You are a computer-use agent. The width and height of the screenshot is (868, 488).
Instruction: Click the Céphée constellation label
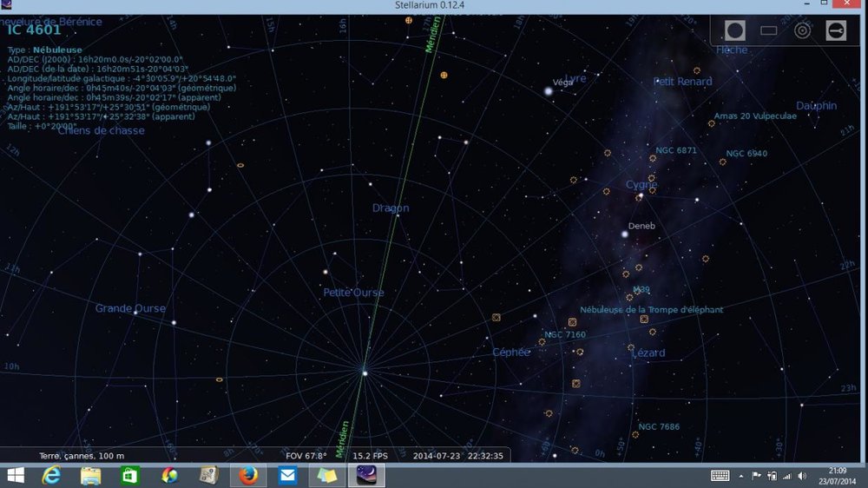(511, 352)
